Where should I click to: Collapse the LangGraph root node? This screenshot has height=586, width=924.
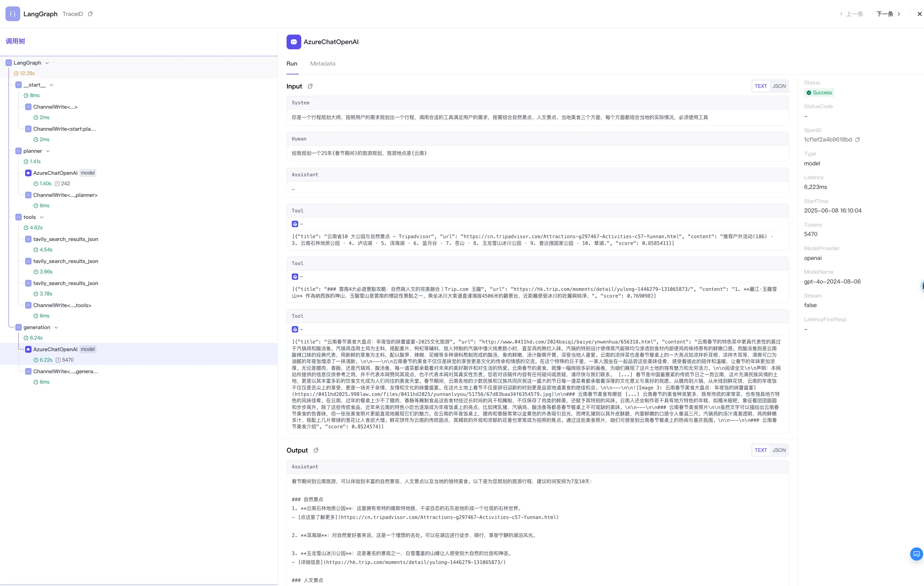tap(47, 63)
